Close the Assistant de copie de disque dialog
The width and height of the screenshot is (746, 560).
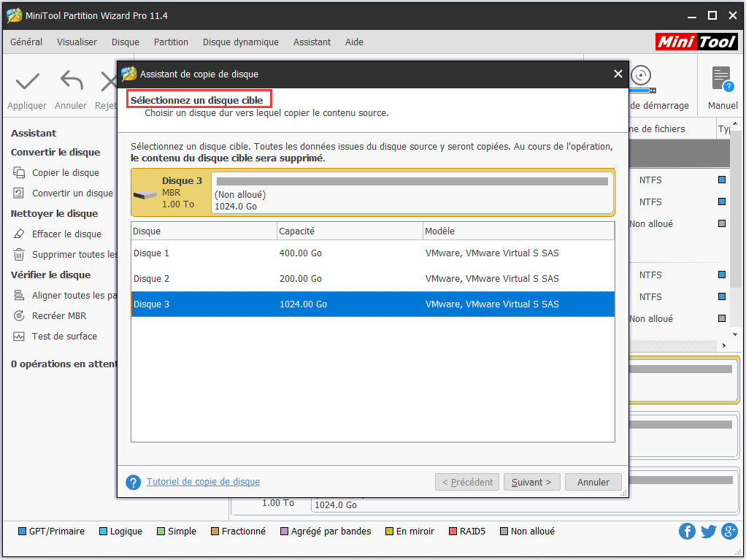coord(618,74)
